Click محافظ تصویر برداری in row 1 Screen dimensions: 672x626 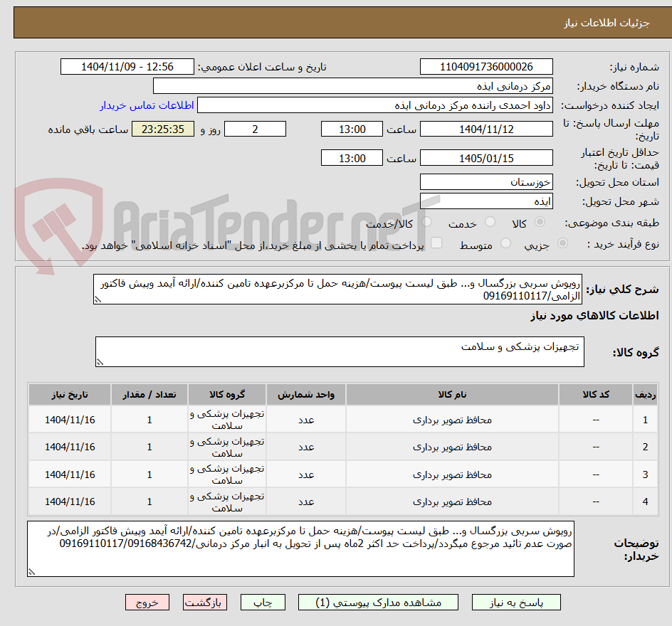coord(452,420)
